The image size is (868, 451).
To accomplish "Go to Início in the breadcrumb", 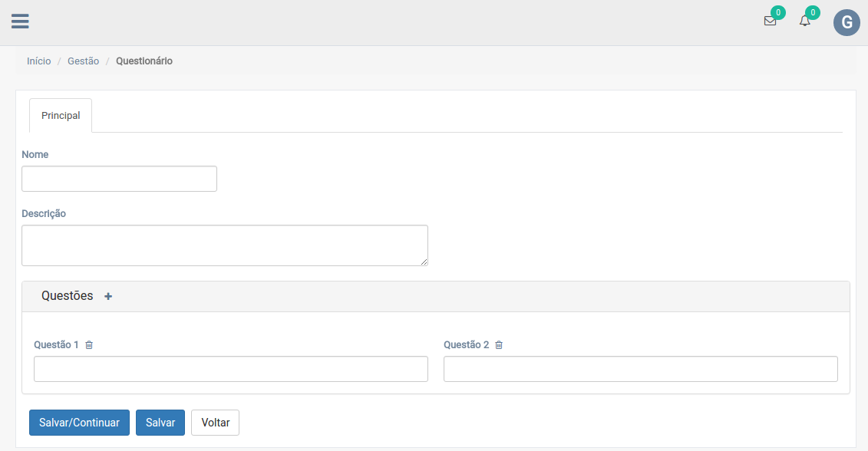I will [39, 61].
